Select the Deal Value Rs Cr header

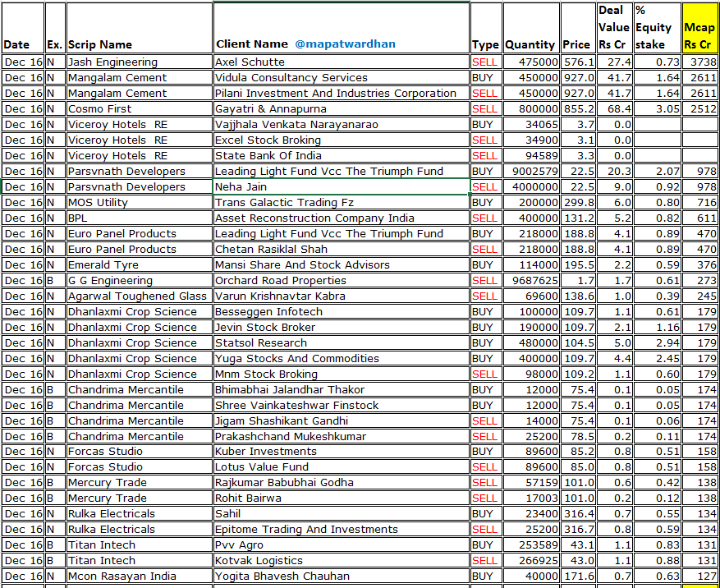point(614,28)
